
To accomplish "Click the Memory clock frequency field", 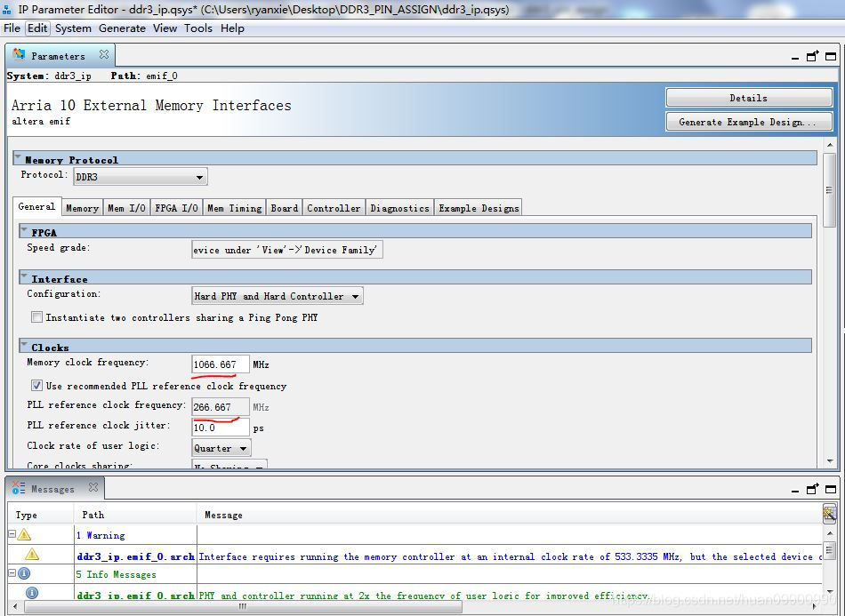I will point(221,364).
